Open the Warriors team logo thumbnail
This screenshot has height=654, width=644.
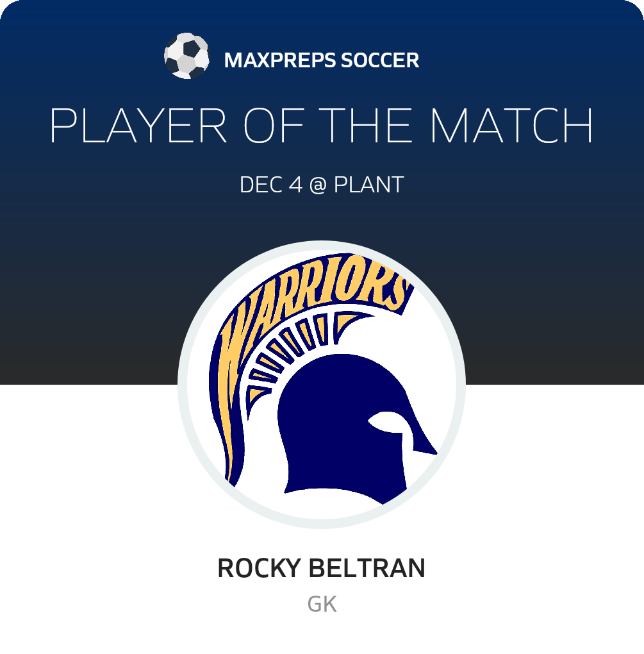(x=322, y=384)
